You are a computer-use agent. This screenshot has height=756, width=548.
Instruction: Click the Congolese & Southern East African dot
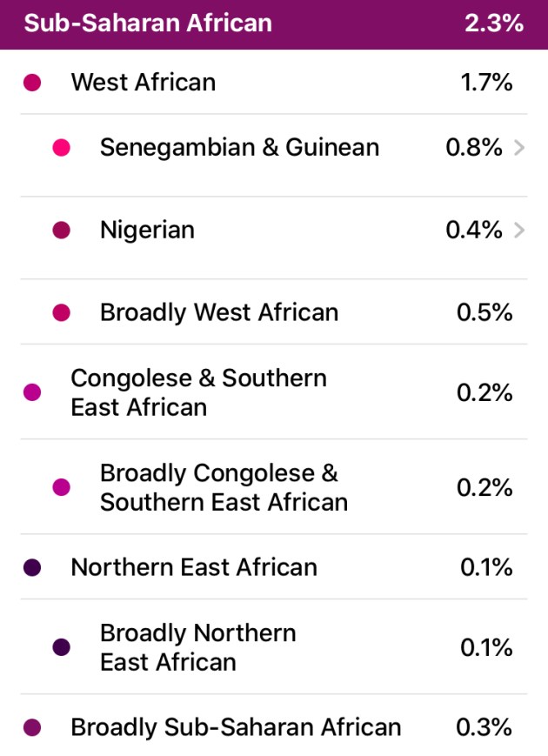point(32,392)
